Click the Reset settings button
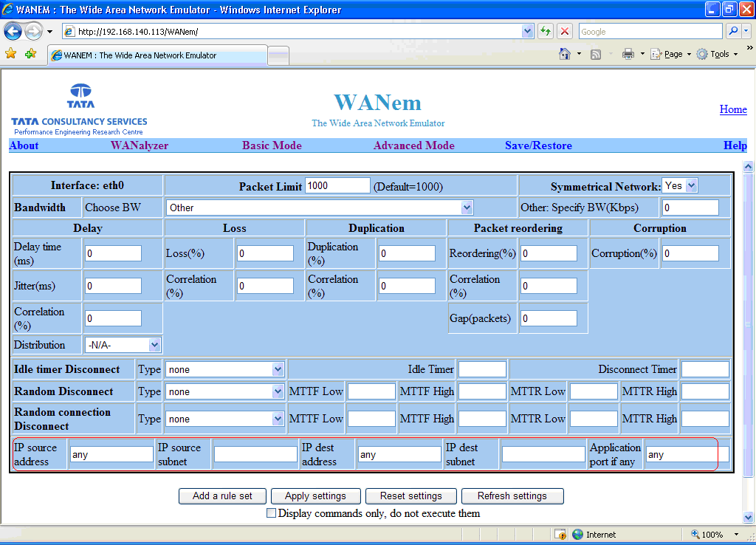 [410, 496]
